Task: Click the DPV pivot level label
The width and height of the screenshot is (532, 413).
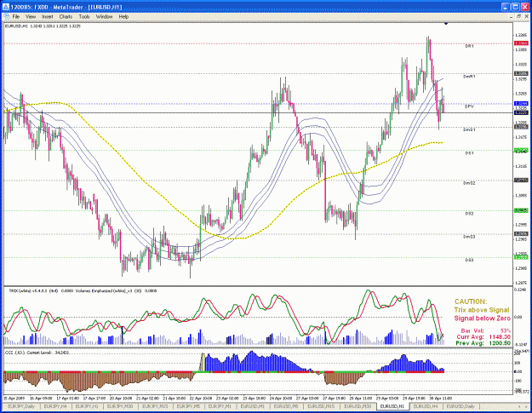Action: pos(469,106)
